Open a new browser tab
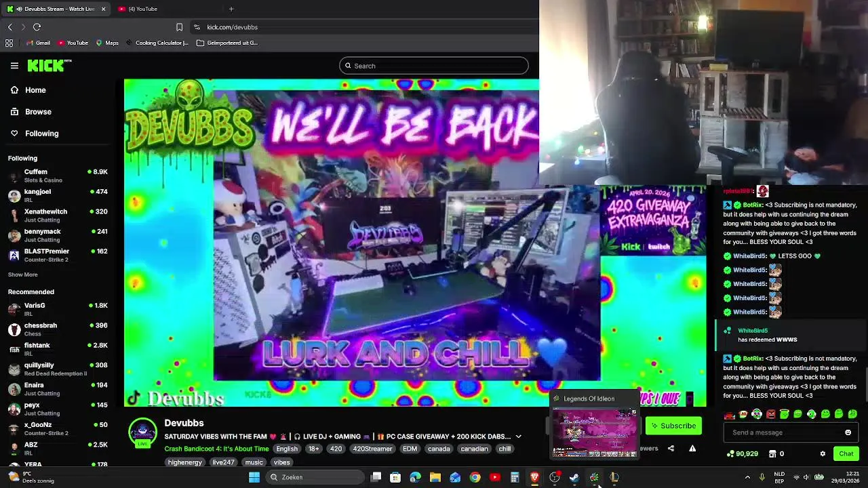Image resolution: width=868 pixels, height=488 pixels. pyautogui.click(x=231, y=9)
